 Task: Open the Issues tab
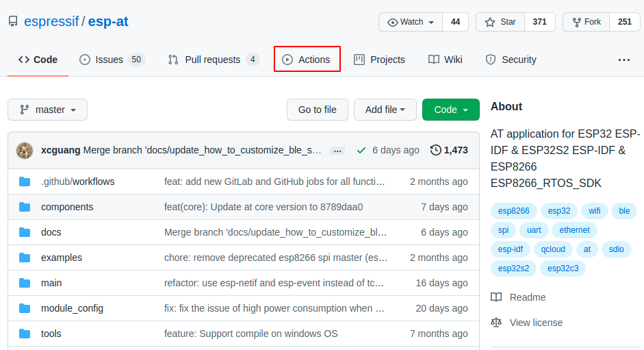point(109,60)
